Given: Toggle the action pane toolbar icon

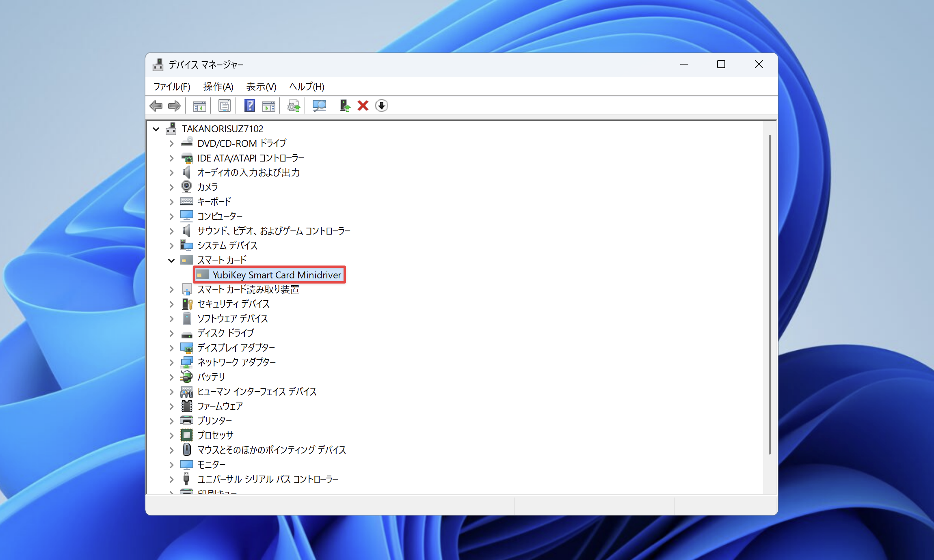Looking at the screenshot, I should [x=269, y=106].
